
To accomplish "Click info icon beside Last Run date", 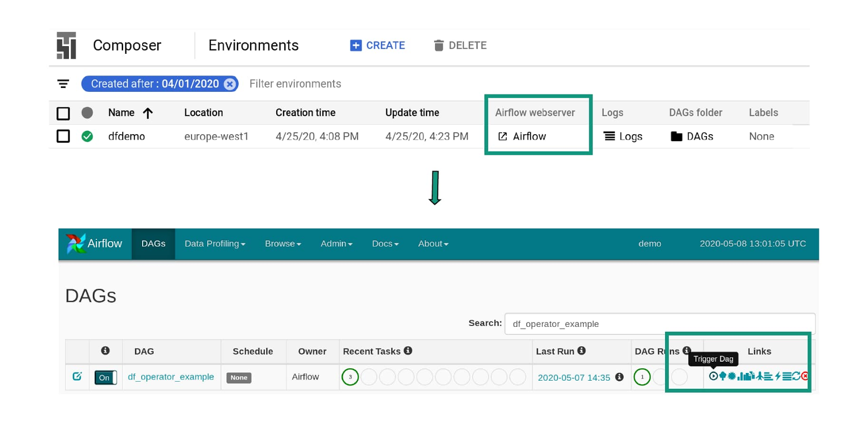I will coord(619,377).
